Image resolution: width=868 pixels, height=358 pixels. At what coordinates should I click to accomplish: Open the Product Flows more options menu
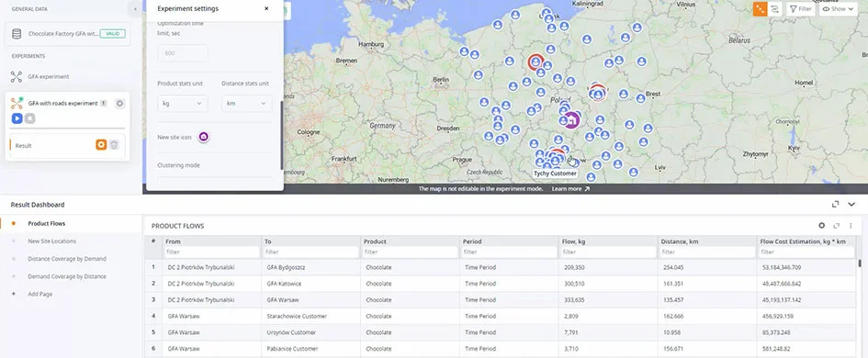pyautogui.click(x=851, y=226)
